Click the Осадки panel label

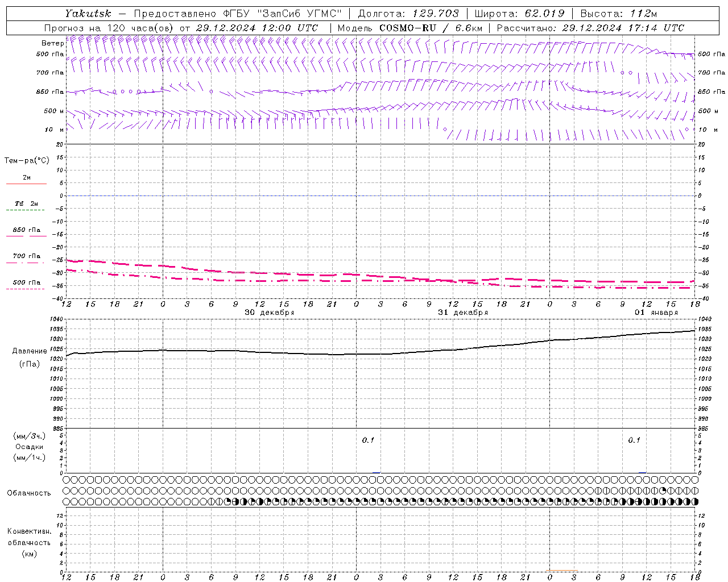pyautogui.click(x=30, y=447)
